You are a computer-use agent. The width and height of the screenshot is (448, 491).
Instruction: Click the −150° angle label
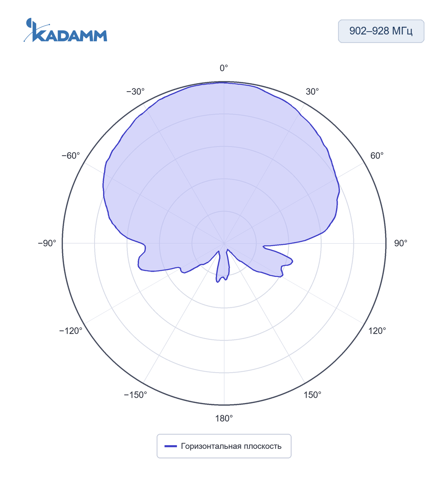(x=136, y=395)
